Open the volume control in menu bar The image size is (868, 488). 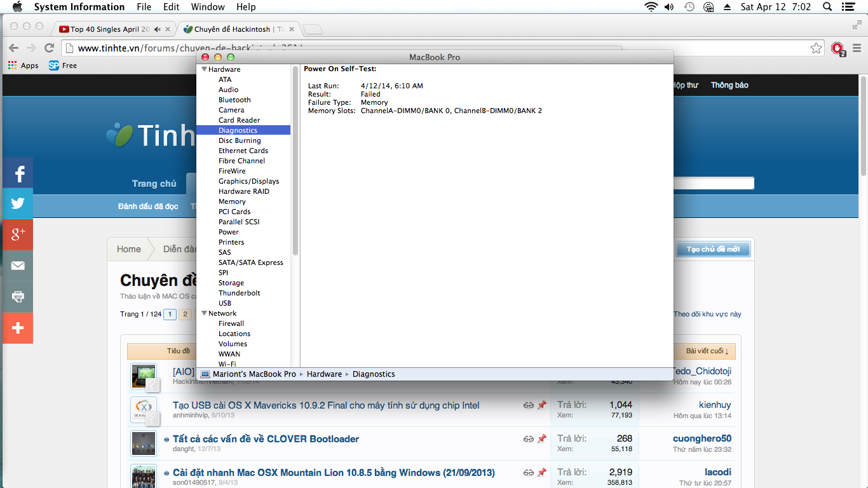[x=669, y=7]
